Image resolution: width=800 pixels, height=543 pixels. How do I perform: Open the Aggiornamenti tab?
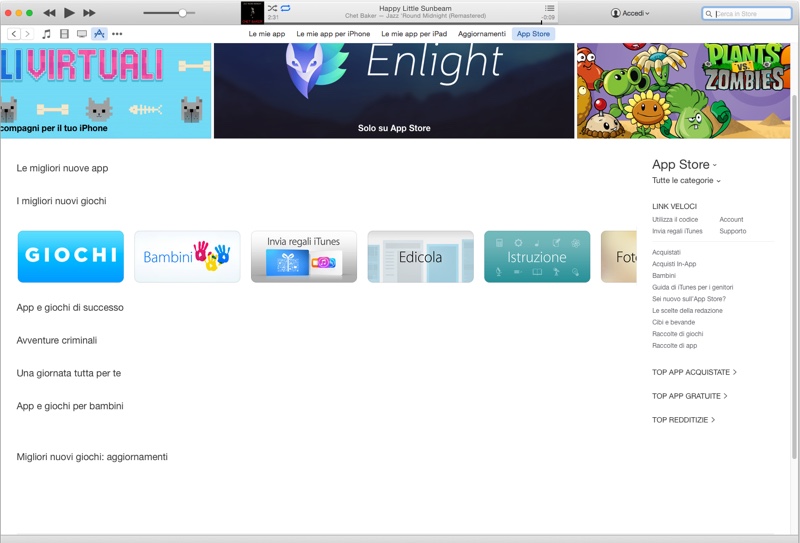pyautogui.click(x=482, y=34)
